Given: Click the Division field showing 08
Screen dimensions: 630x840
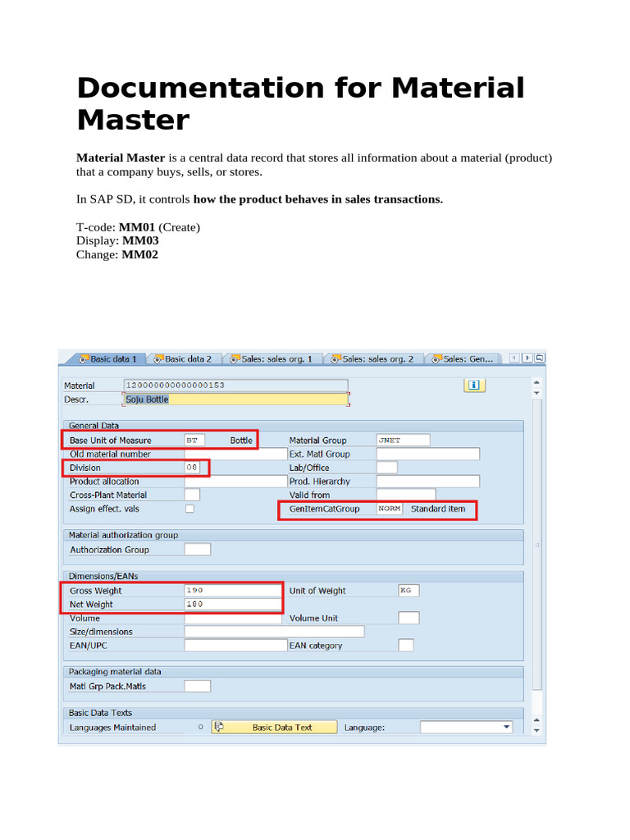Looking at the screenshot, I should [192, 468].
